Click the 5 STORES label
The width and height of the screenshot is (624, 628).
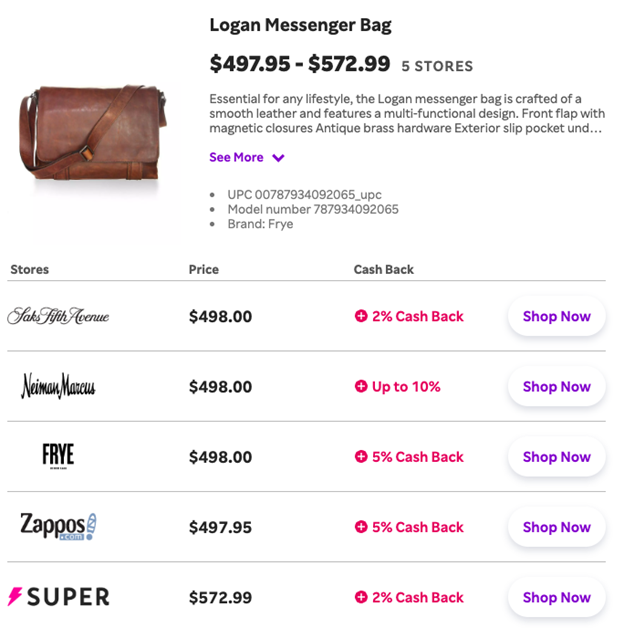tap(437, 66)
